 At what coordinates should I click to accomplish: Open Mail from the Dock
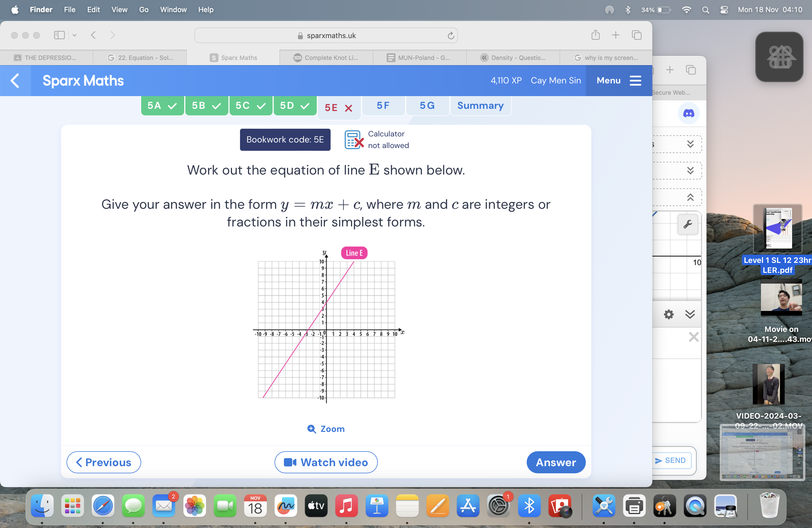(x=164, y=505)
